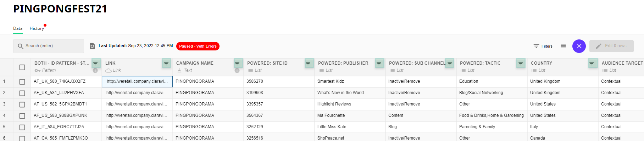Click the List type icon under Powered: Site ID
Screen dimensions: 644x141
[x=250, y=70]
